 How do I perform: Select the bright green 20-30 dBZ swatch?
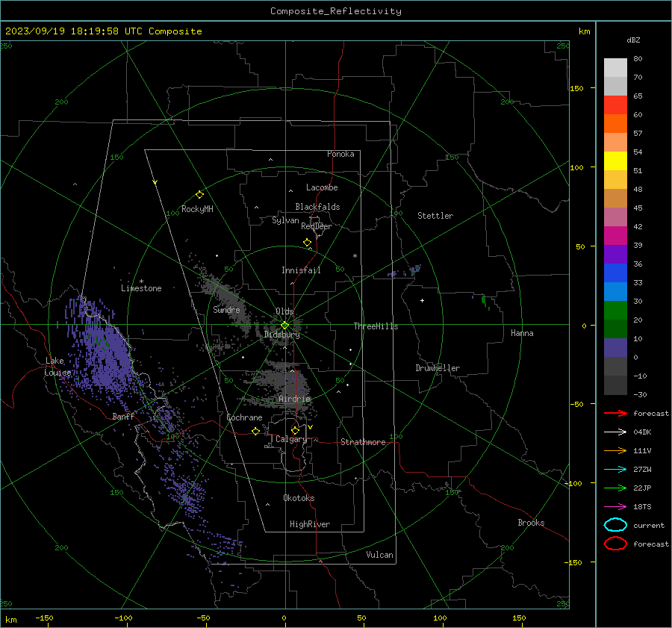615,311
